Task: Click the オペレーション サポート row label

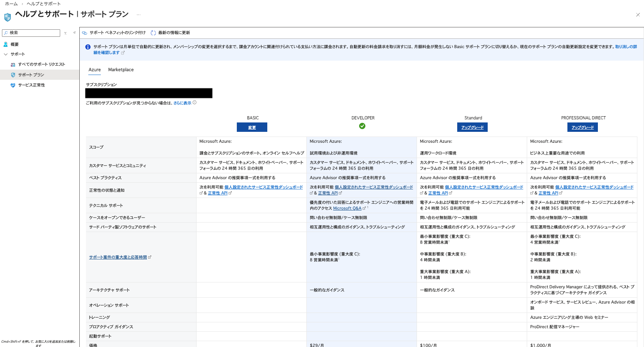Action: click(109, 306)
